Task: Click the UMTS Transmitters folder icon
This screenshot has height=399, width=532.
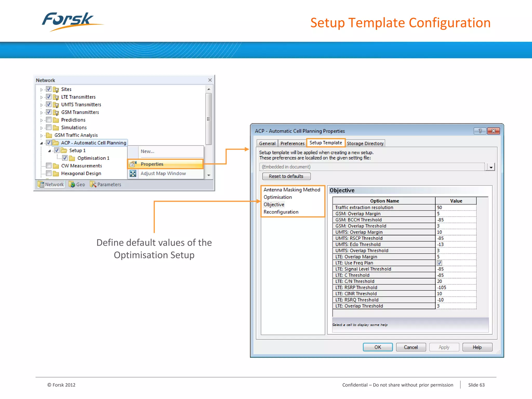Action: click(x=56, y=105)
